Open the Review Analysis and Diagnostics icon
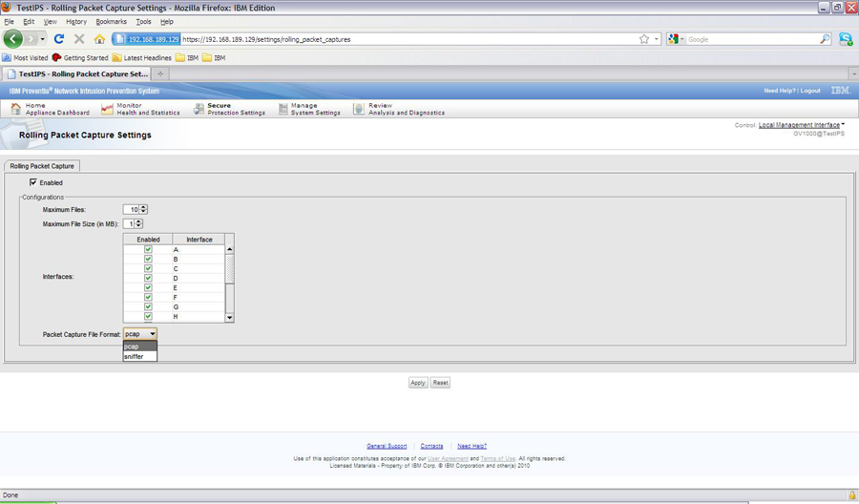The width and height of the screenshot is (859, 504). point(358,109)
